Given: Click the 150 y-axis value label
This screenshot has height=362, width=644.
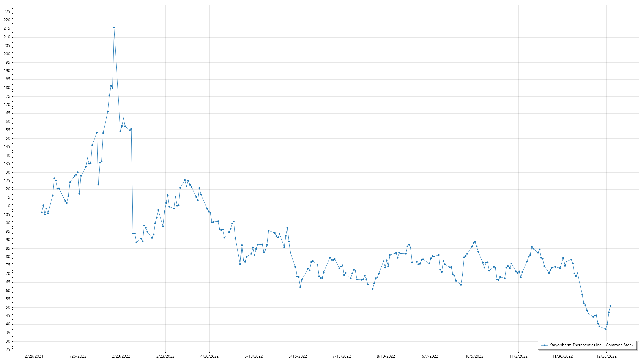Looking at the screenshot, I should coord(7,138).
